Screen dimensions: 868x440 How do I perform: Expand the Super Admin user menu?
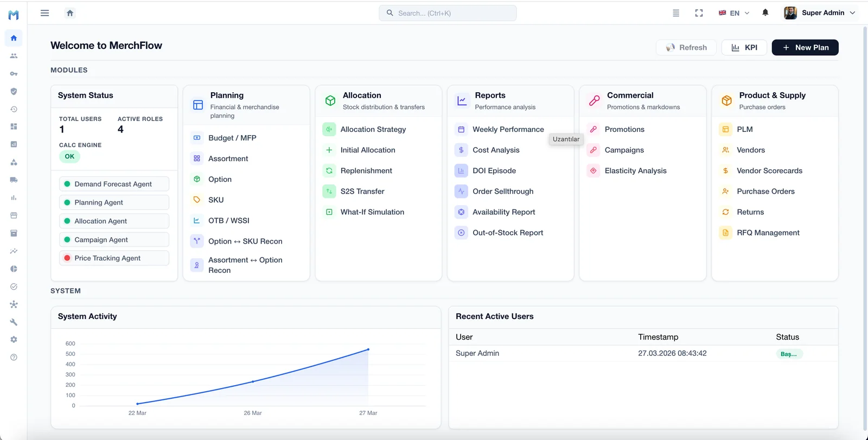coord(820,13)
